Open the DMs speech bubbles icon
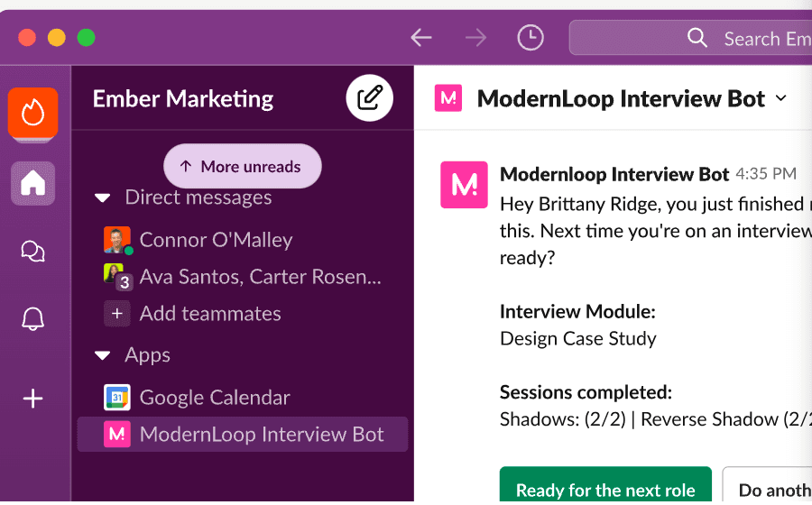 coord(33,252)
